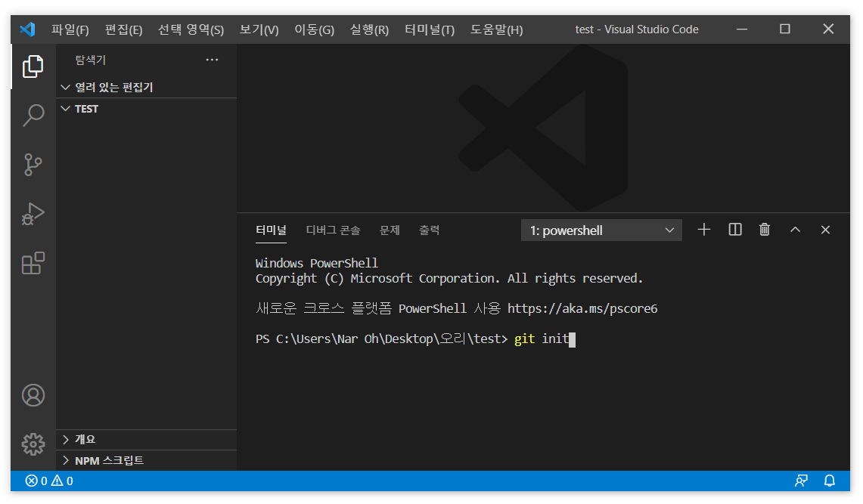Image resolution: width=863 pixels, height=504 pixels.
Task: Maximize the VS Code window
Action: 785,29
